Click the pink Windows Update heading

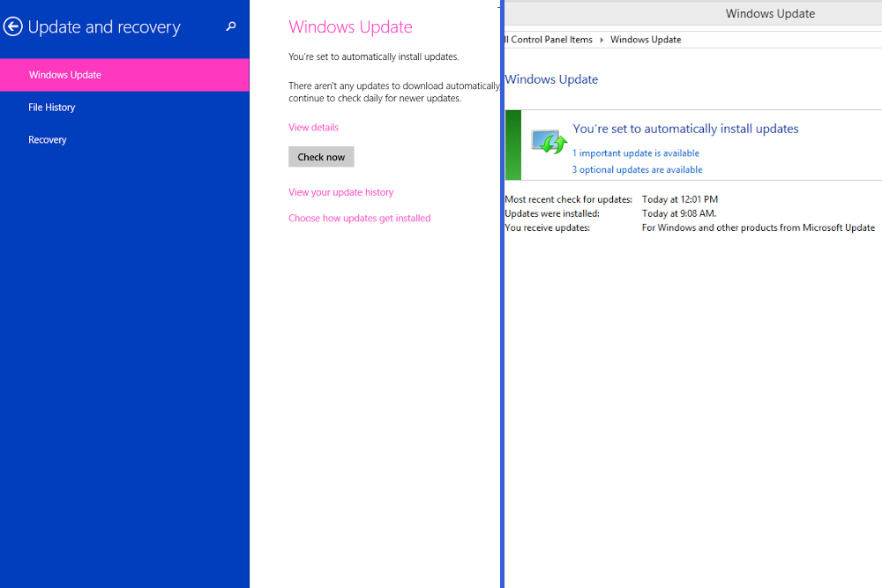pos(350,27)
